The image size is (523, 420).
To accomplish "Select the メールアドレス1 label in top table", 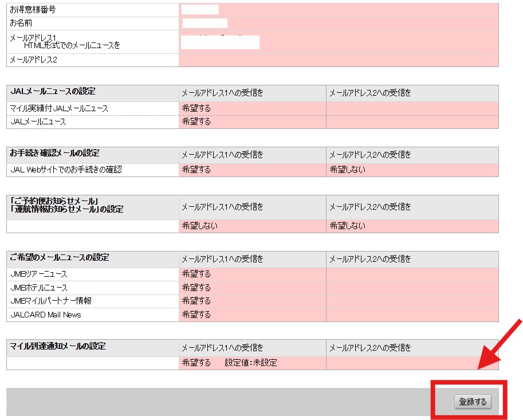I will [33, 37].
